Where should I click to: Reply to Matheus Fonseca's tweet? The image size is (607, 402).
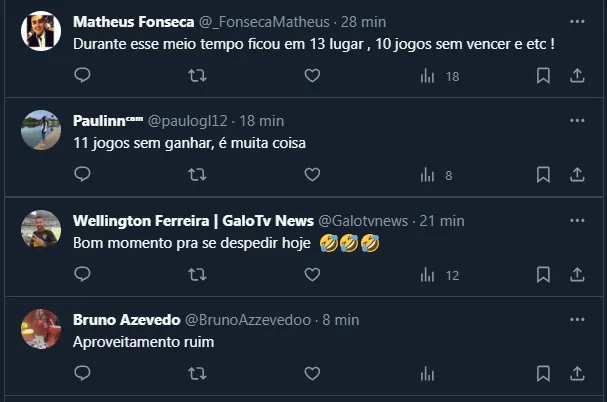pos(83,75)
